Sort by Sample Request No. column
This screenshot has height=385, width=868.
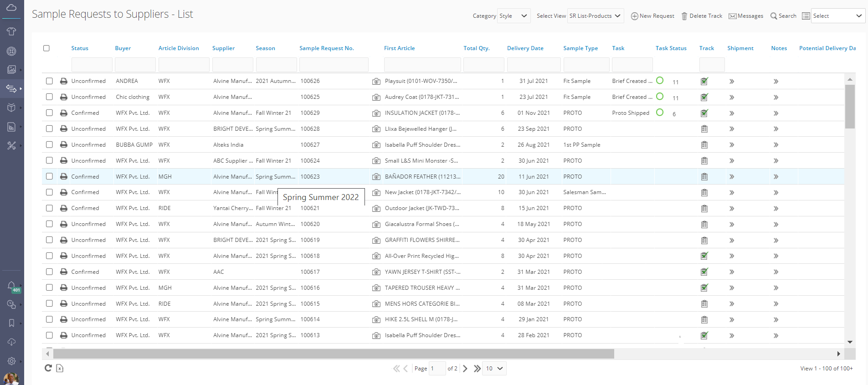tap(326, 48)
